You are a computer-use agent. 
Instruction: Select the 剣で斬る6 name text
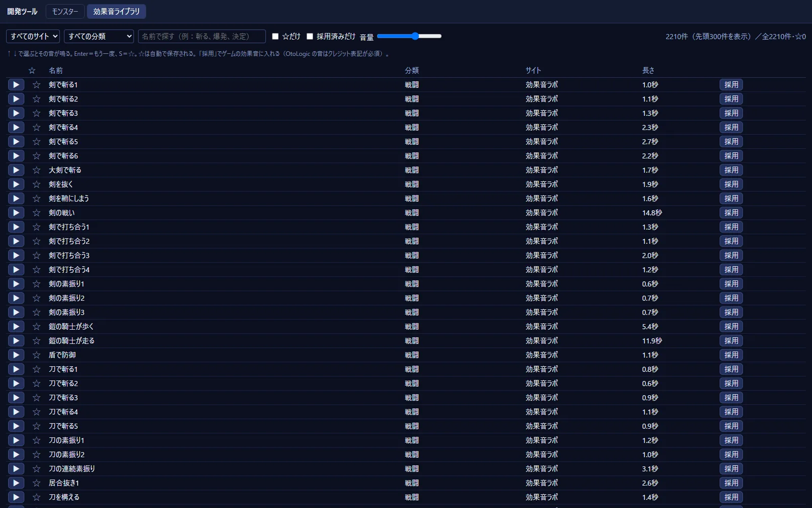pos(63,156)
